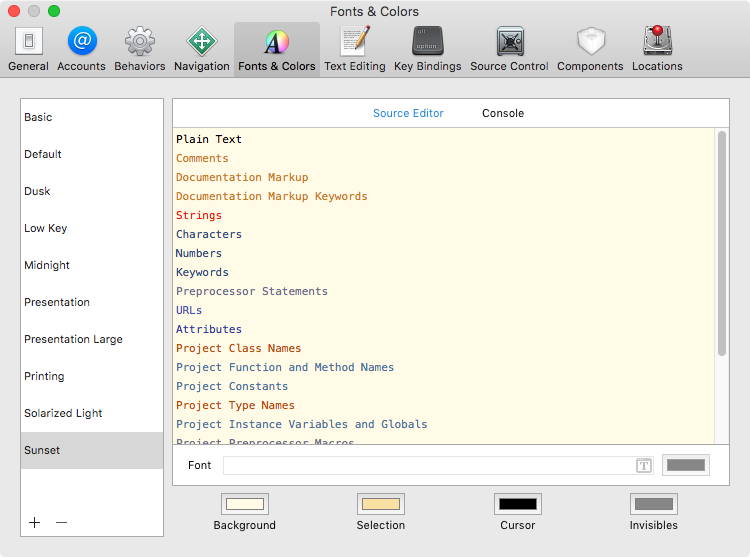The image size is (750, 557).
Task: Select Project Function and Method Names
Action: point(443,367)
